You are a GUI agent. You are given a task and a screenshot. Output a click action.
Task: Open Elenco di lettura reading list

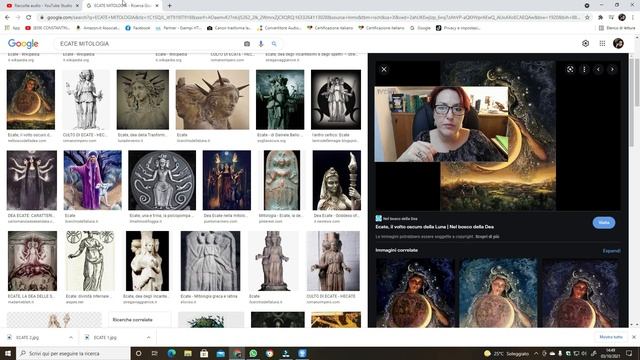click(617, 28)
